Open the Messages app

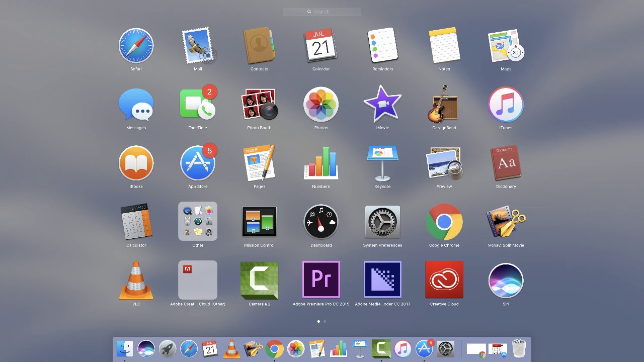tap(136, 105)
